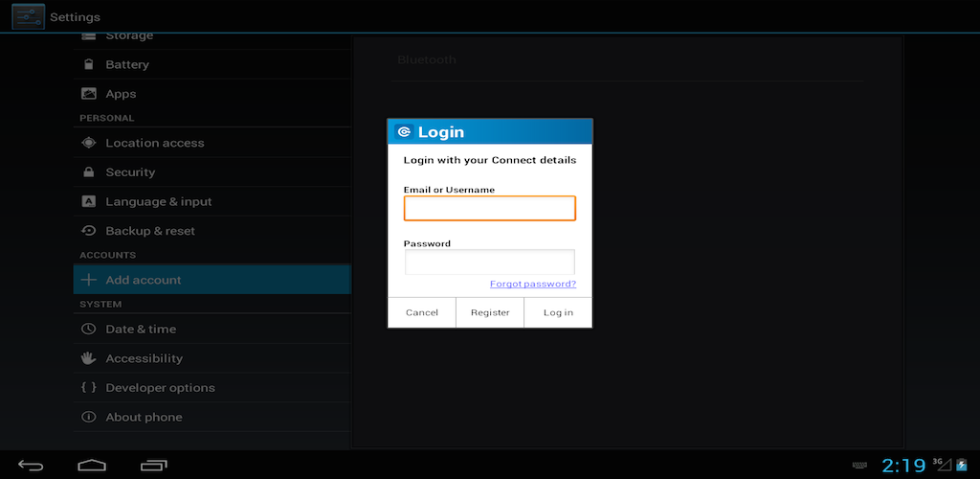980x479 pixels.
Task: Follow the Forgot password? link
Action: [533, 284]
